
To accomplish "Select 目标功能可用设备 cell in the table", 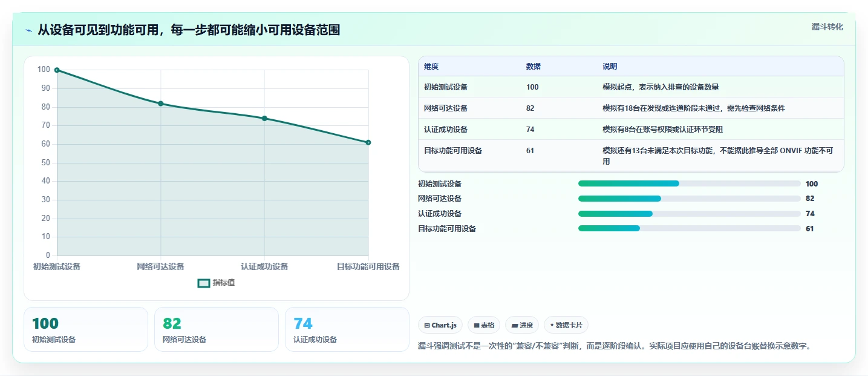I will point(453,150).
